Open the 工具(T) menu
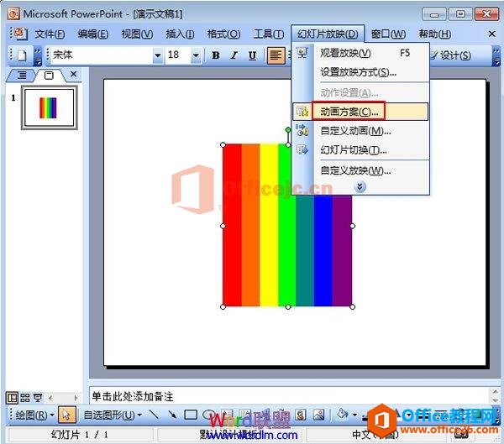The width and height of the screenshot is (504, 444). coord(269,34)
